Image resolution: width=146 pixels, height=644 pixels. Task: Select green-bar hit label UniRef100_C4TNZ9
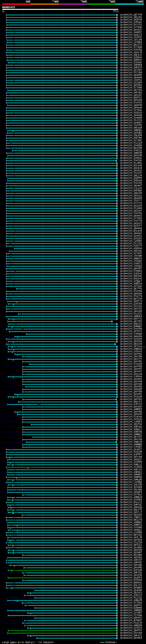[131, 467]
